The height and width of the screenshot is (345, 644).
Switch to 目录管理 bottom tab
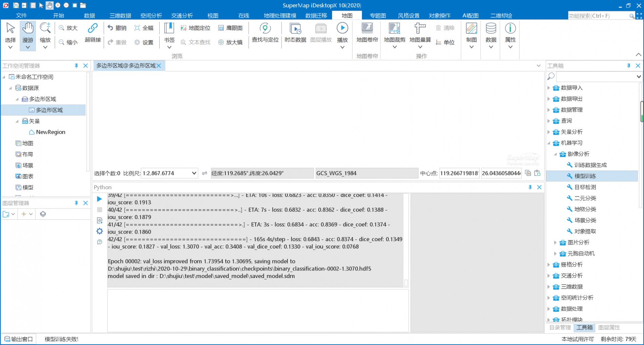click(560, 327)
